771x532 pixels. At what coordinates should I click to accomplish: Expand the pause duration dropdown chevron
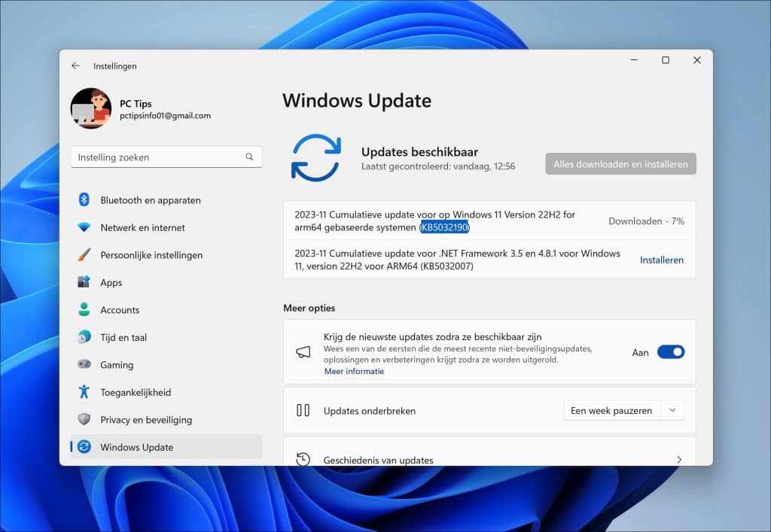672,410
